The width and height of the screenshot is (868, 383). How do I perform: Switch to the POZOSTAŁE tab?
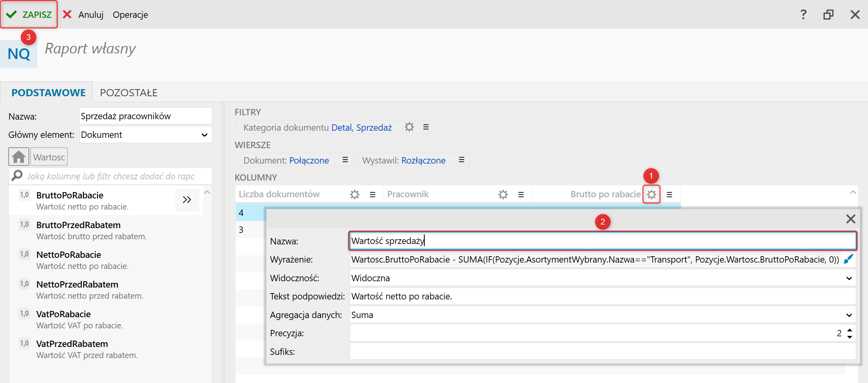coord(129,93)
